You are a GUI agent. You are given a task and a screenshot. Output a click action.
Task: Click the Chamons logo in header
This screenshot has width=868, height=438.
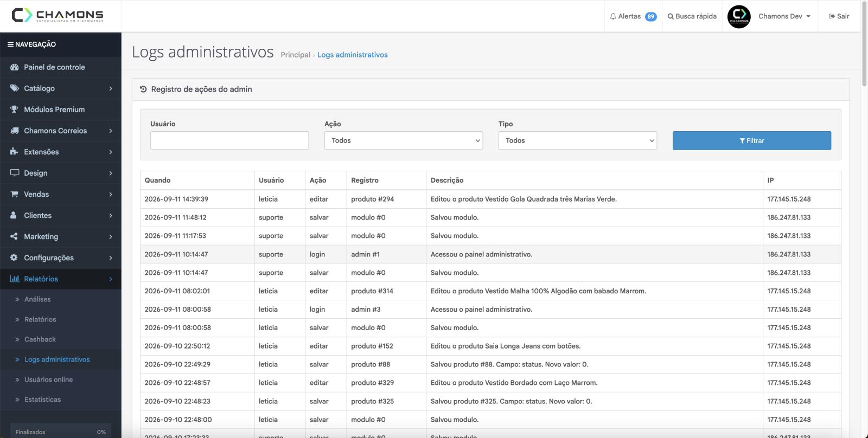[58, 15]
